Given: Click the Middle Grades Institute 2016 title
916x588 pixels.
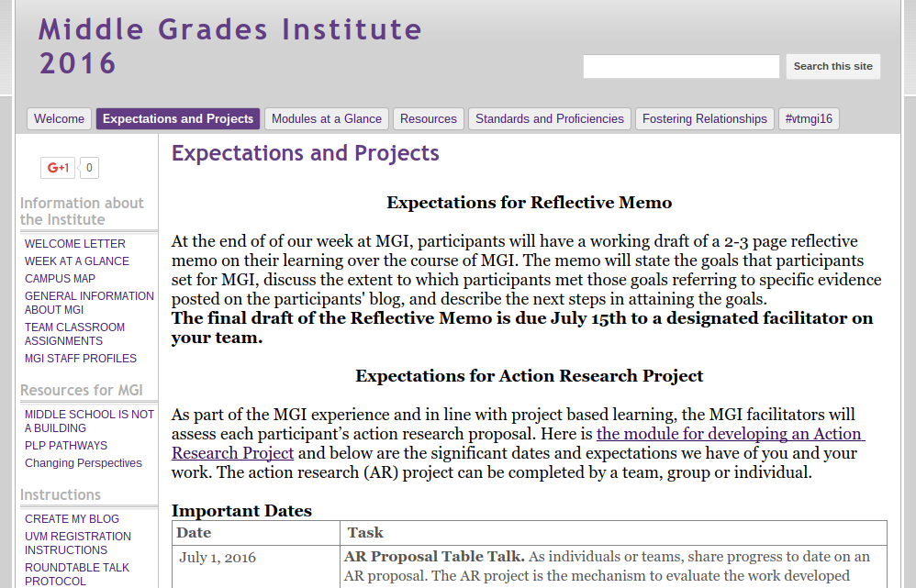Looking at the screenshot, I should 230,46.
